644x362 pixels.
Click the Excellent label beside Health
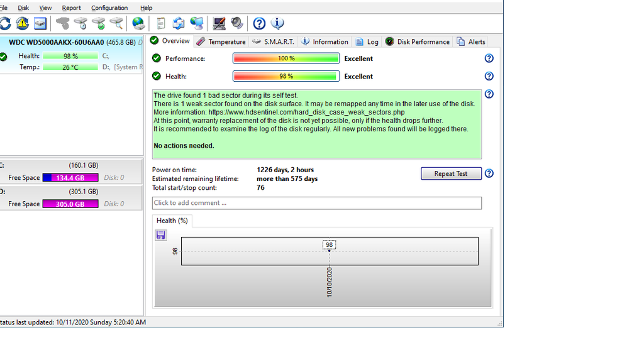pyautogui.click(x=358, y=76)
